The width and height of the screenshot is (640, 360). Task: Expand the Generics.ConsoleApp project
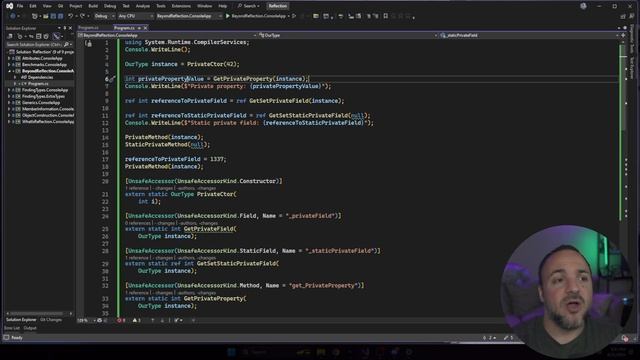[x=9, y=102]
